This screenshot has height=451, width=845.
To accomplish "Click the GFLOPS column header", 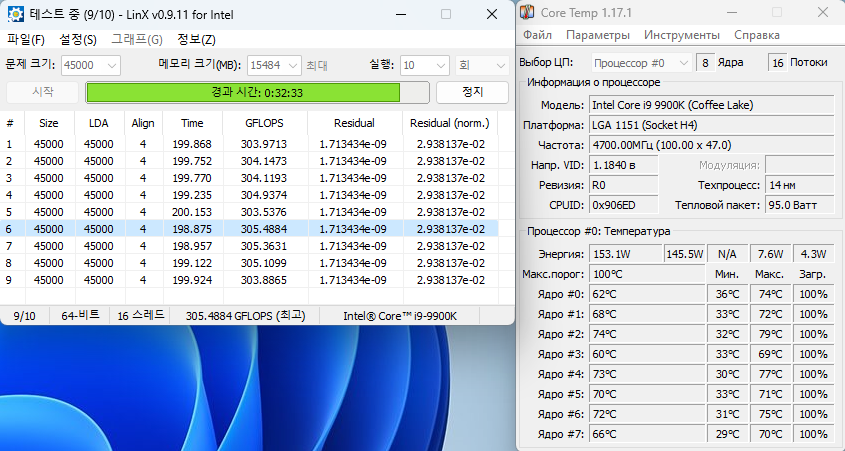I will (x=264, y=123).
